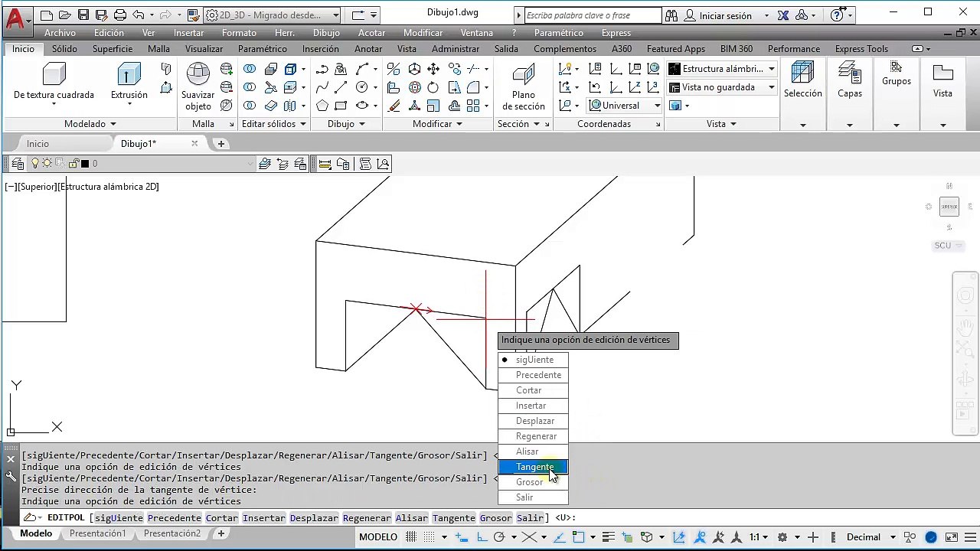Screen dimensions: 980x551
Task: Click the New drawing quick-access icon
Action: pos(47,15)
